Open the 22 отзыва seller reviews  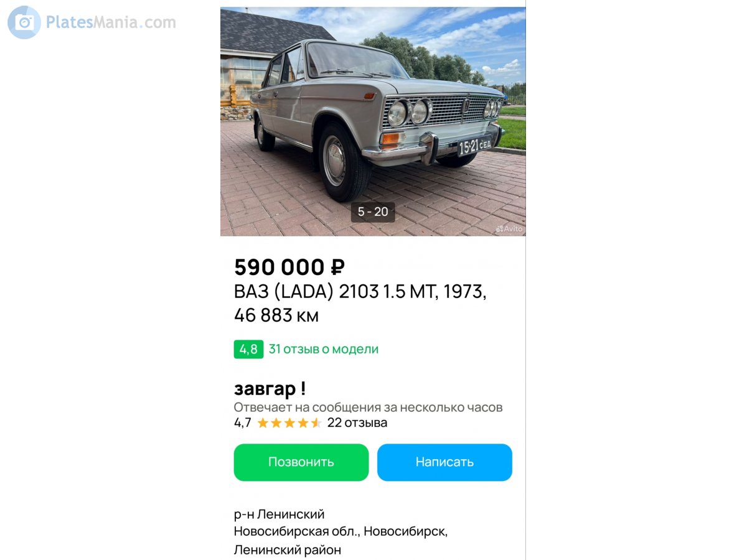(x=357, y=423)
